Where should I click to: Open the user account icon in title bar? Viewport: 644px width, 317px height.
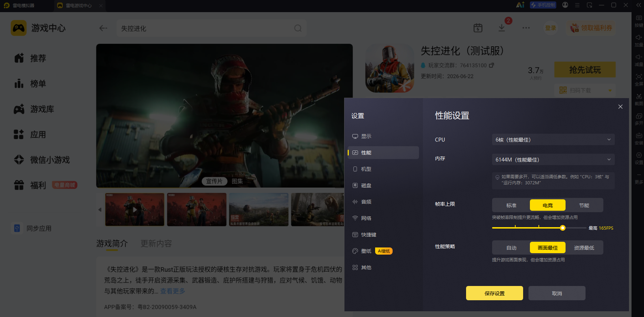[x=565, y=5]
